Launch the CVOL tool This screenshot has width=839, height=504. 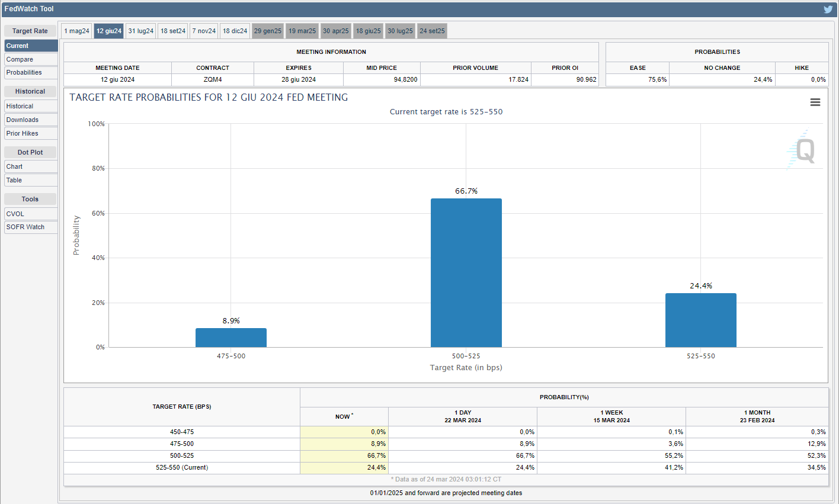[x=31, y=214]
